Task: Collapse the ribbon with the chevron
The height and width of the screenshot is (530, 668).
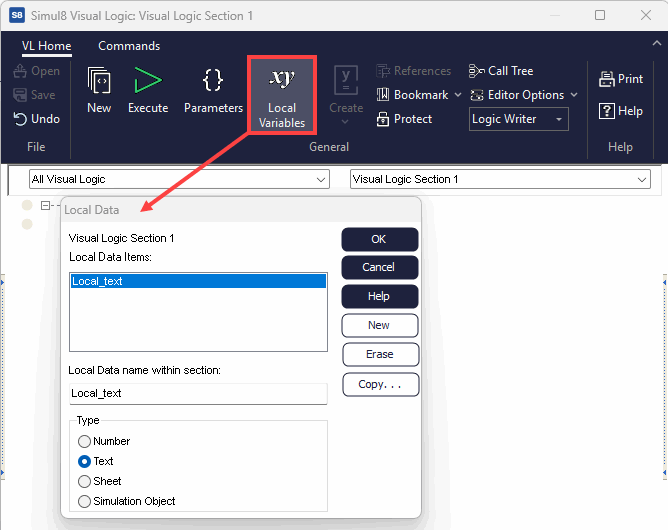Action: pos(656,43)
